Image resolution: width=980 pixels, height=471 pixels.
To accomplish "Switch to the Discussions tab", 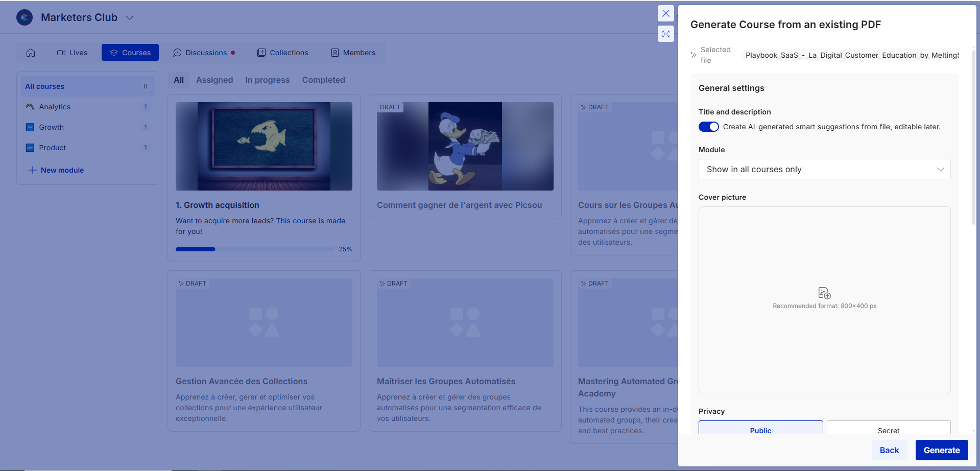I will click(204, 53).
